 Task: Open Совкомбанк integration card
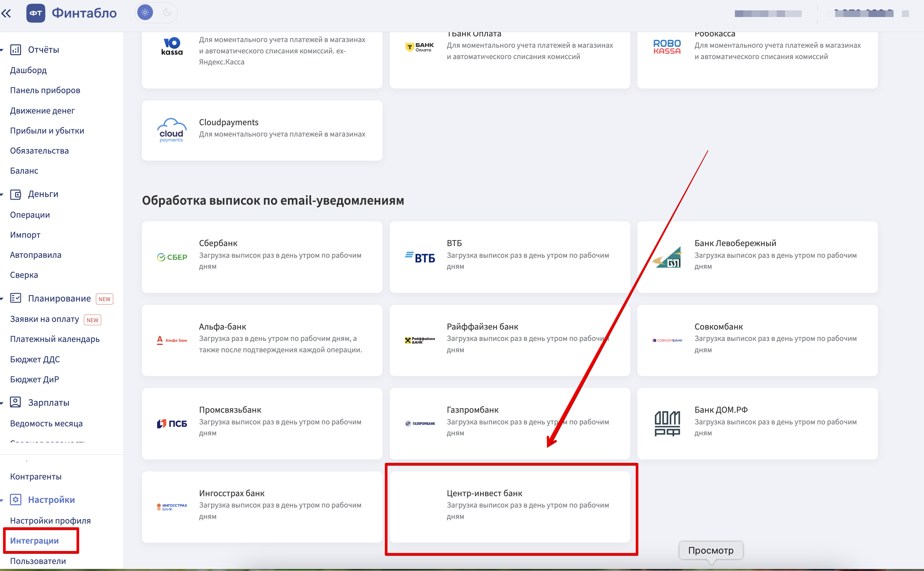(x=757, y=340)
